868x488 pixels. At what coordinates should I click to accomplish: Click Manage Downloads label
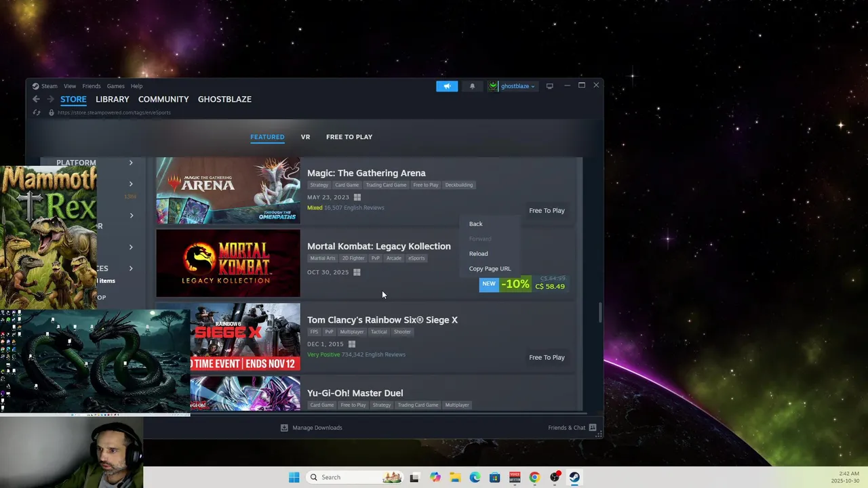pyautogui.click(x=317, y=428)
